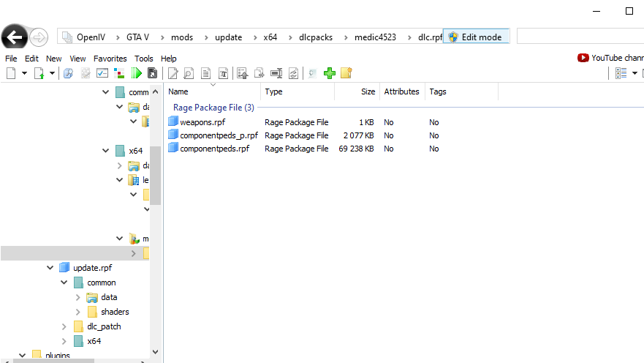Click the save disk icon in toolbar
Image resolution: width=644 pixels, height=363 pixels.
(152, 73)
